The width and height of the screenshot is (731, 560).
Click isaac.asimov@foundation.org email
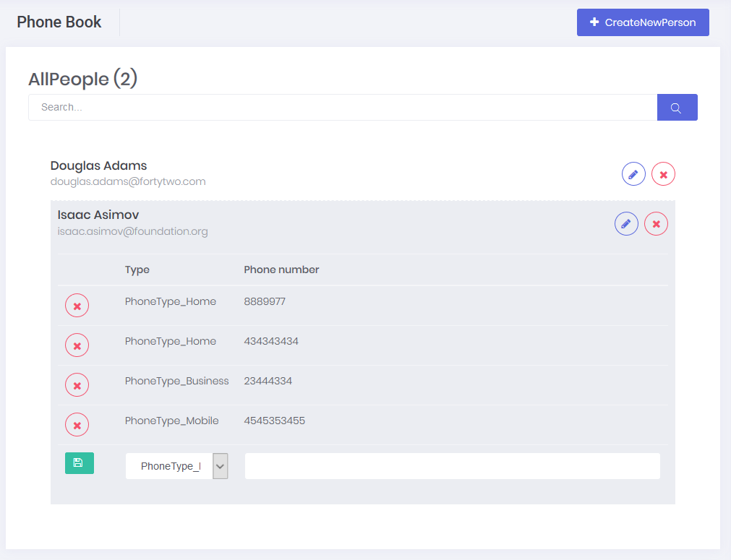[132, 231]
